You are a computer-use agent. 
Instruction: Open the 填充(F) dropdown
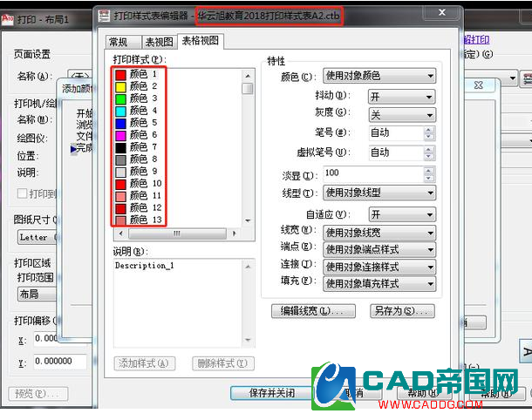tap(379, 284)
